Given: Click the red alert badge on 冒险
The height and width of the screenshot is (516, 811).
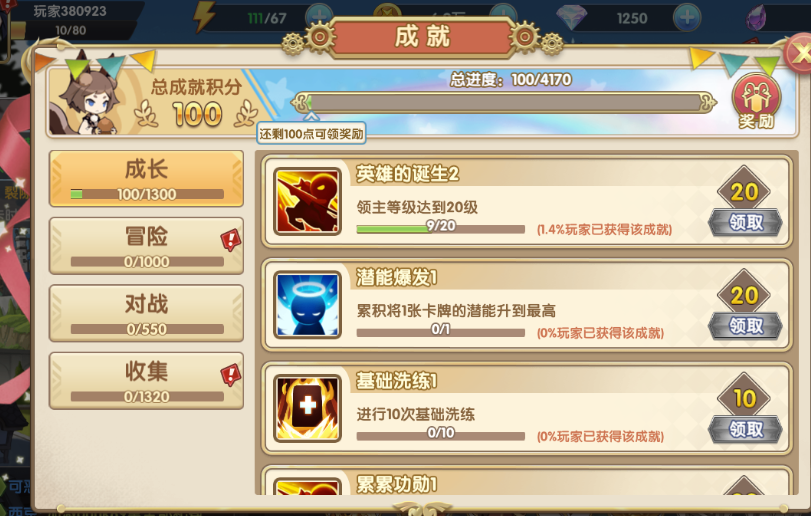Looking at the screenshot, I should tap(231, 240).
